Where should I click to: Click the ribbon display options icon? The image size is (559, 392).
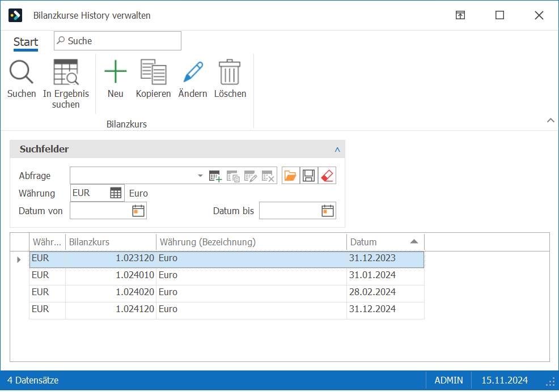coord(460,15)
